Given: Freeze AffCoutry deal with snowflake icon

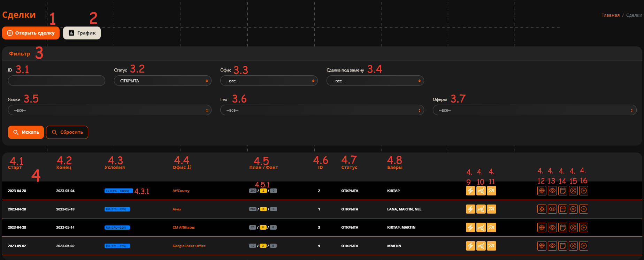Looking at the screenshot, I should point(542,191).
